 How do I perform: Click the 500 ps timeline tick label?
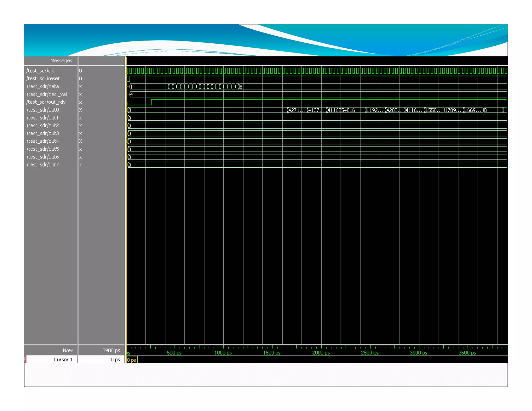tap(174, 353)
